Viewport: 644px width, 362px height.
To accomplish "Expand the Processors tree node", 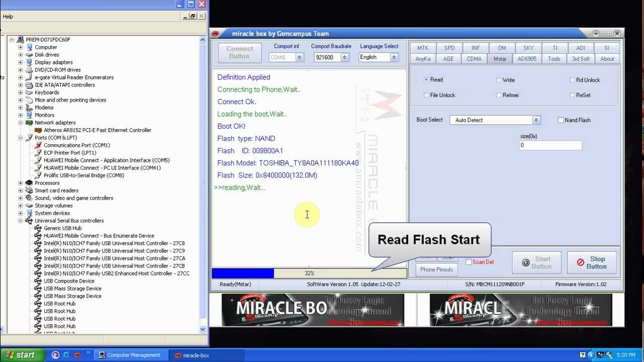I will pos(21,183).
